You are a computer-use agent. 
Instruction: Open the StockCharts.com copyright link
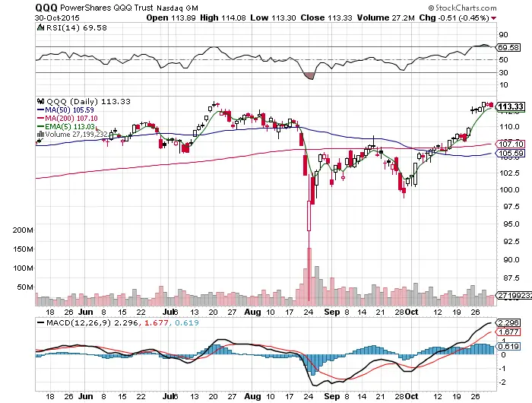pyautogui.click(x=462, y=8)
